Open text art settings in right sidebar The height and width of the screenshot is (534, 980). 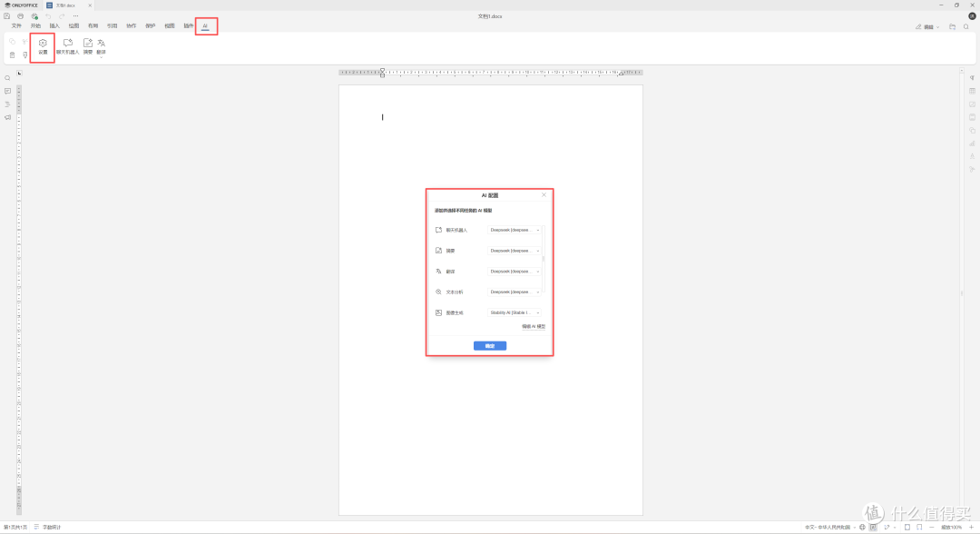pyautogui.click(x=972, y=157)
